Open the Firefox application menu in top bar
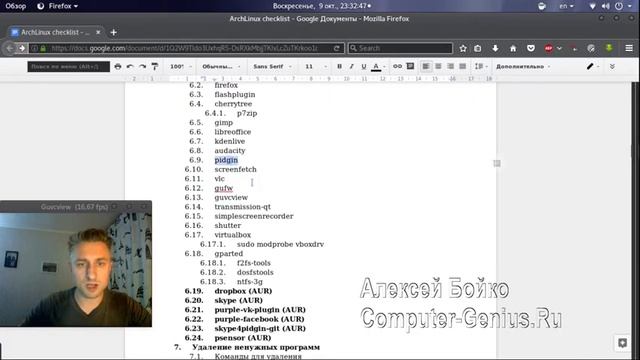 coord(57,6)
